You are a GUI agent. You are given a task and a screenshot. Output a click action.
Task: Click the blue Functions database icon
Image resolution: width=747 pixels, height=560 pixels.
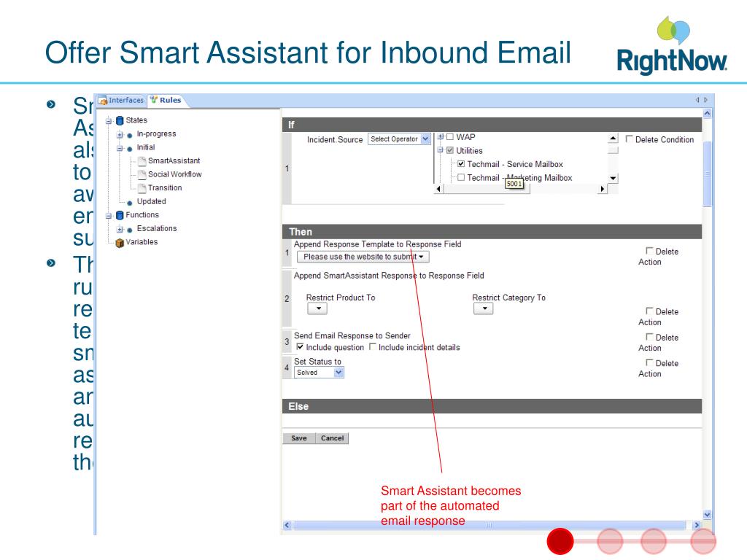pyautogui.click(x=120, y=215)
